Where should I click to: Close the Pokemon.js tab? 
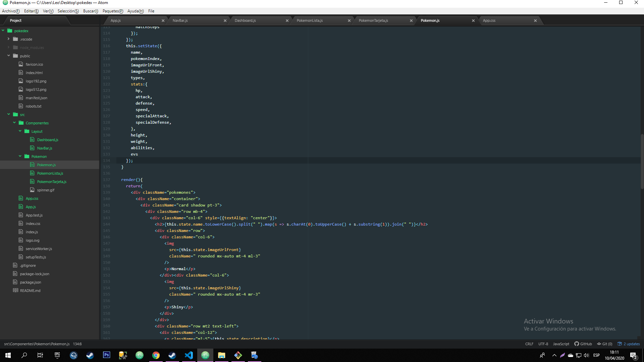(x=473, y=20)
